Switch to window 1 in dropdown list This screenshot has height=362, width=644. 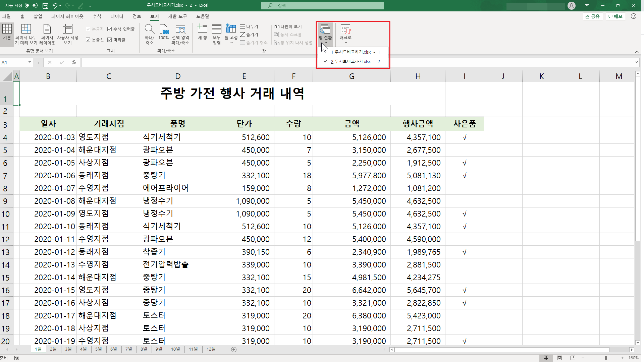(355, 52)
